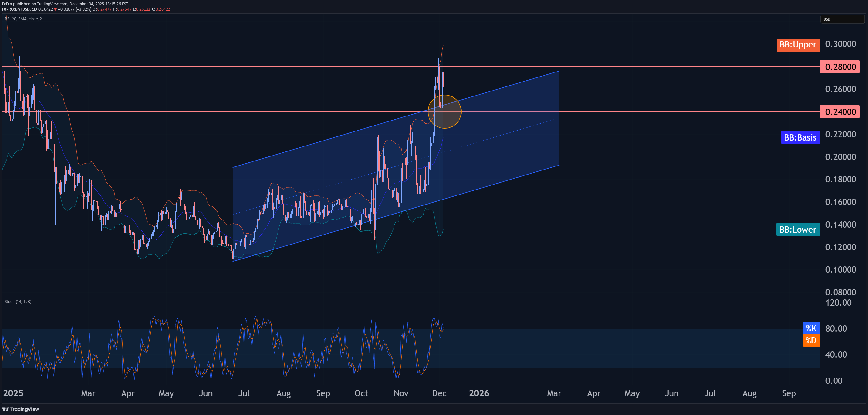Click the Jul 2025 label on time axis
The height and width of the screenshot is (415, 868).
pos(244,393)
